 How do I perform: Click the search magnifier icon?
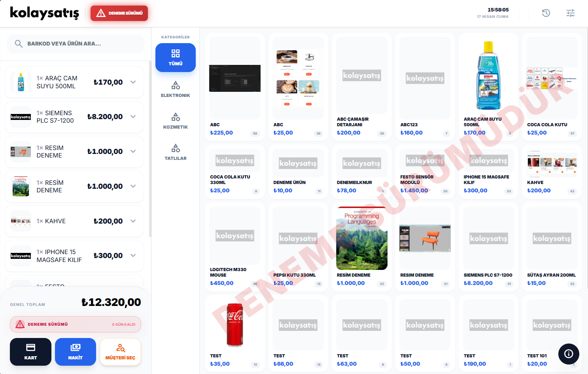[x=19, y=44]
